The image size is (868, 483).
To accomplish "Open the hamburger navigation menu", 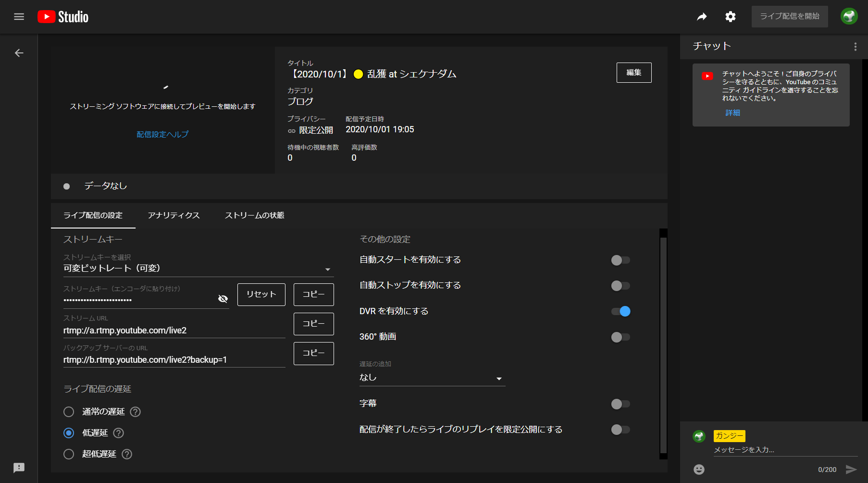I will (x=19, y=17).
